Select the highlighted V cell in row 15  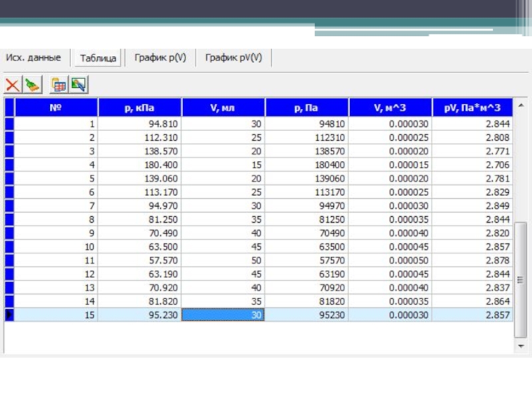[x=223, y=315]
